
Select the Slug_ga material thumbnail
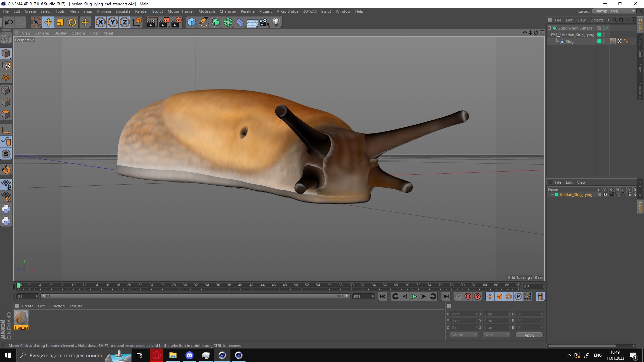(x=21, y=318)
